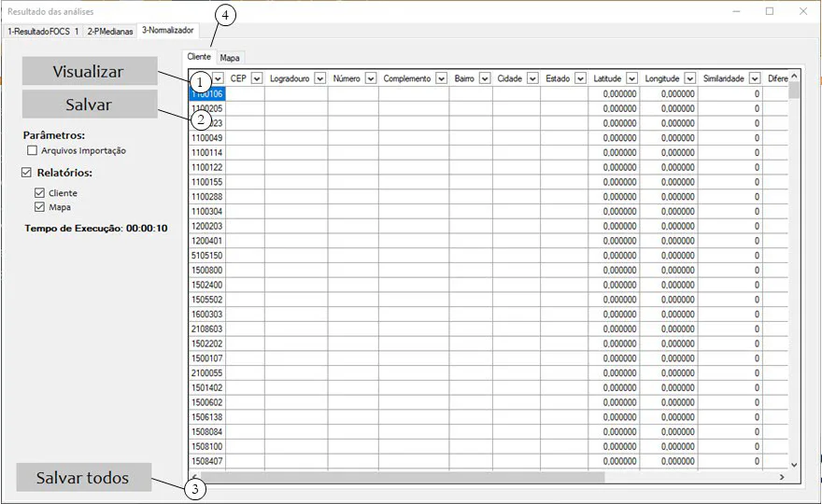Click the horizontal scroll right arrow

click(782, 477)
